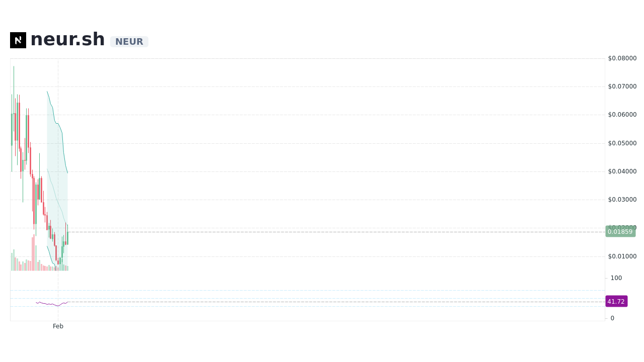Click the NEUR ticker badge
Viewport: 644px width, 362px height.
tap(129, 42)
